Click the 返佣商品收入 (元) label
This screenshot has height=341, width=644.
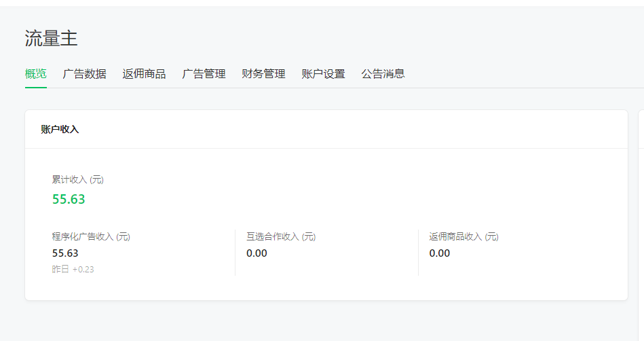click(x=463, y=236)
